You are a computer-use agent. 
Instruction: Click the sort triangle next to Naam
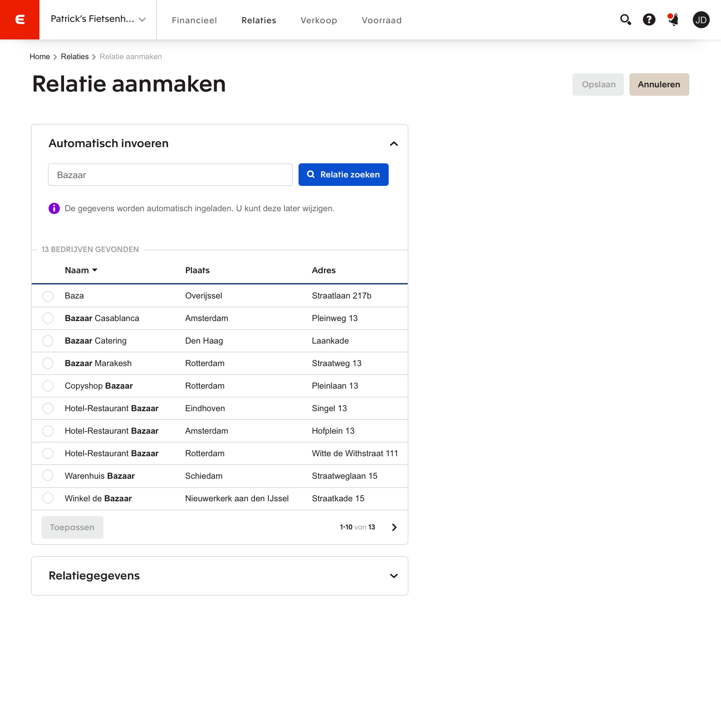pos(95,270)
